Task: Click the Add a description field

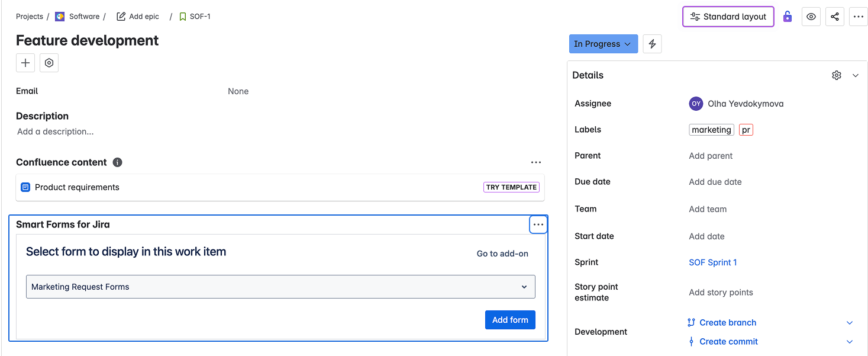Action: pyautogui.click(x=56, y=132)
